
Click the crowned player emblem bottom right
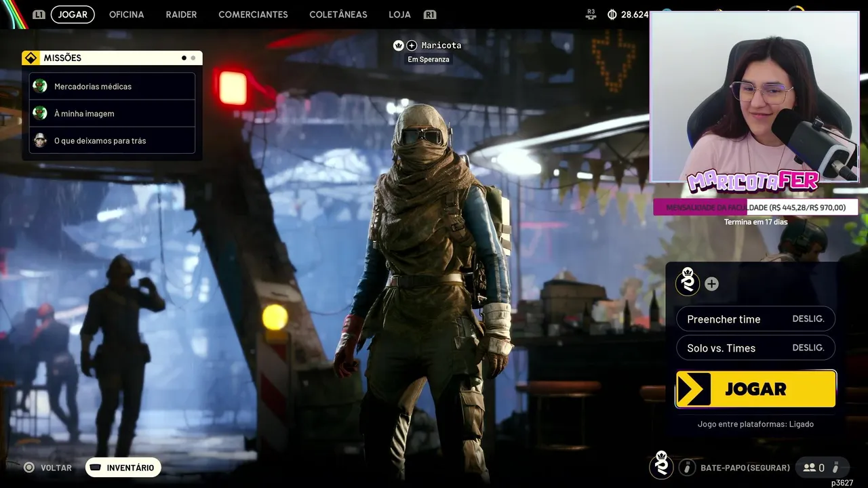point(661,465)
